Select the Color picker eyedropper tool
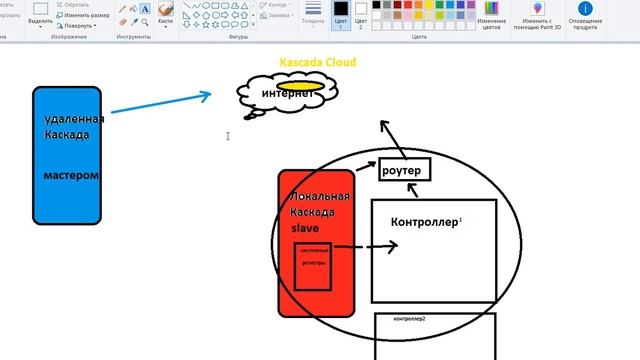 (134, 22)
